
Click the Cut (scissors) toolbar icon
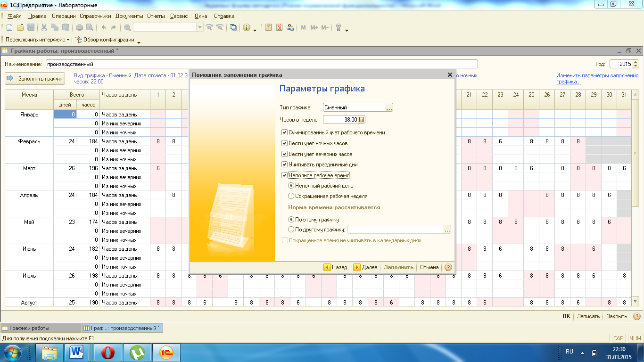[44, 27]
